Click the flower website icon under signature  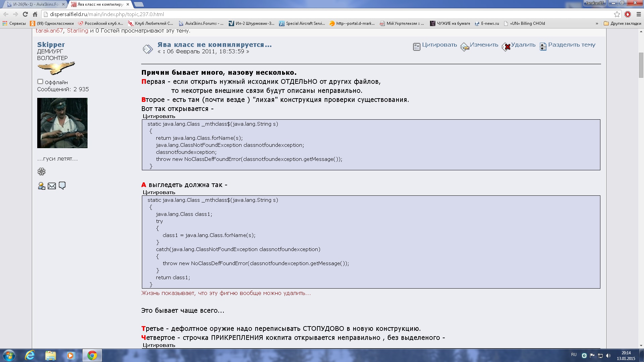pos(41,172)
